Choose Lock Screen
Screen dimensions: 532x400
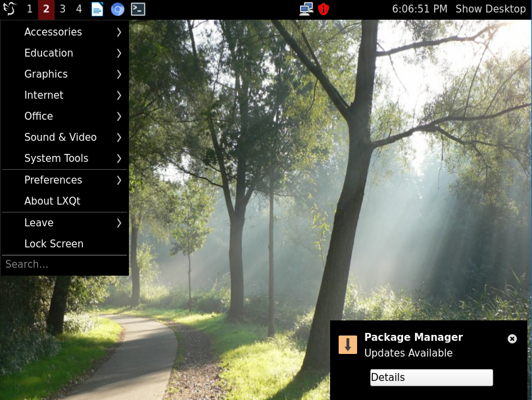click(x=64, y=244)
